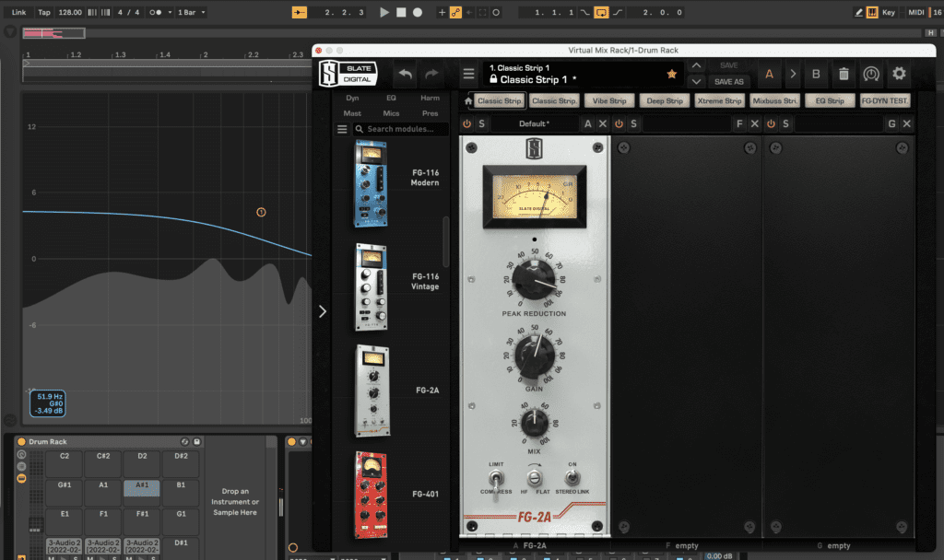The image size is (944, 560).
Task: Step to the next preset with the down chevron
Action: point(697,81)
